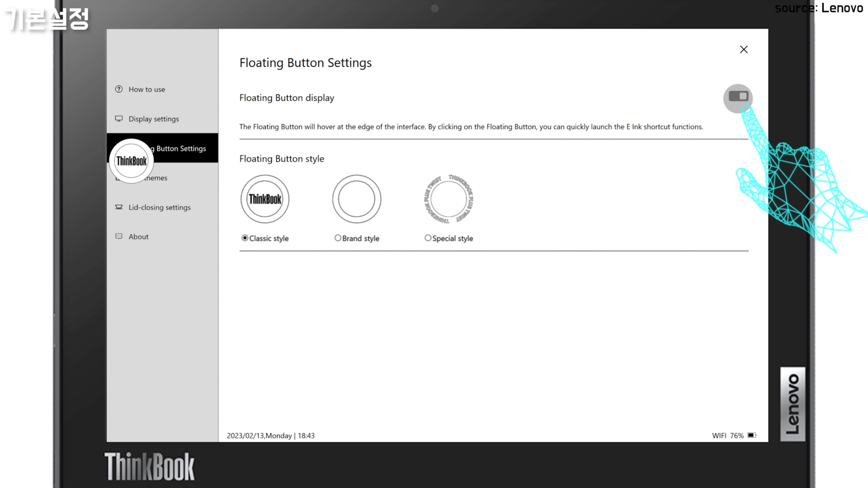Click the battery icon in status bar
This screenshot has width=868, height=488.
751,435
